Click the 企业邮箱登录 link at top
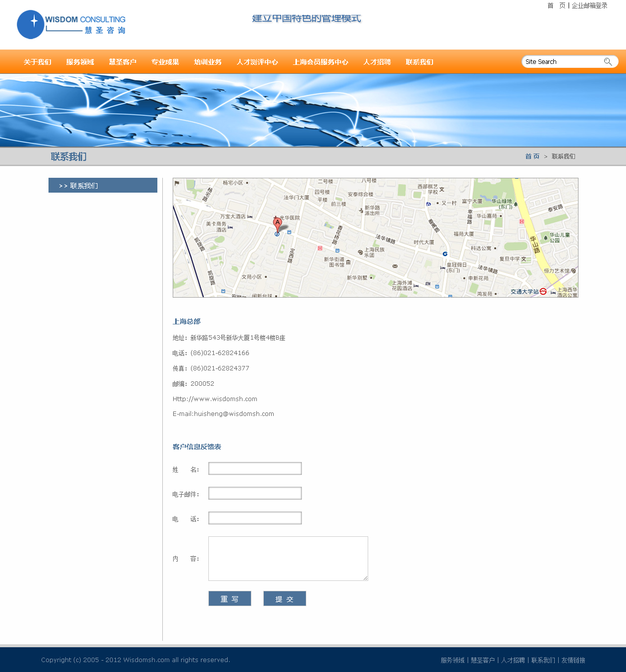 pyautogui.click(x=589, y=5)
